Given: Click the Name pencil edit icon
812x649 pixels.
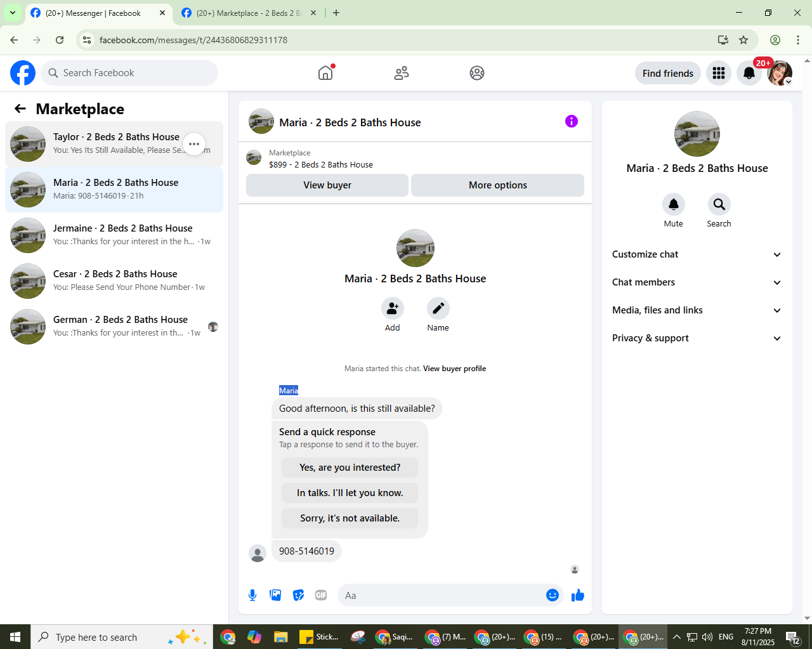Looking at the screenshot, I should pyautogui.click(x=438, y=308).
